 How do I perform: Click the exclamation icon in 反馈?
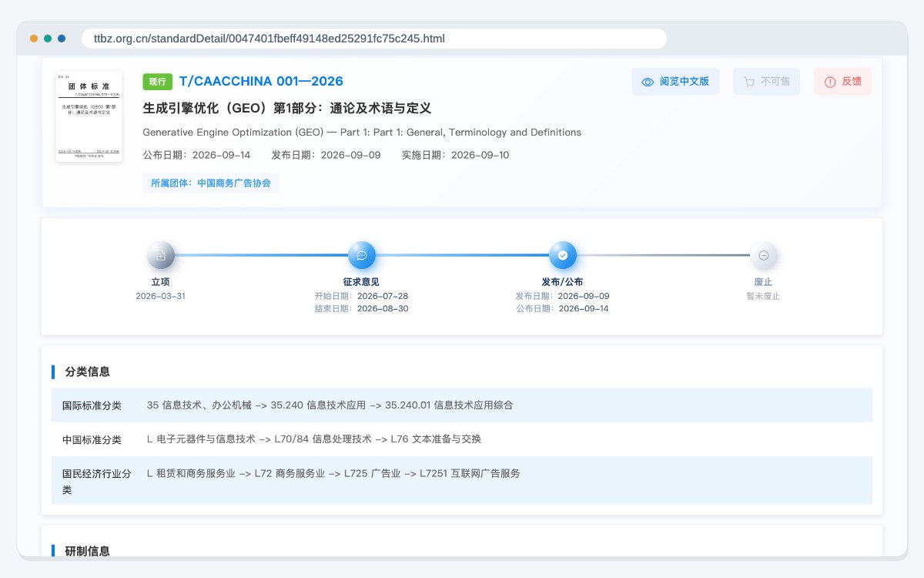830,82
